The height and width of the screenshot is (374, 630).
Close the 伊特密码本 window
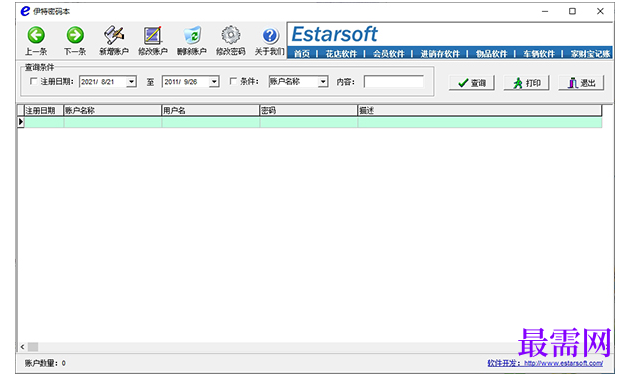pyautogui.click(x=600, y=11)
